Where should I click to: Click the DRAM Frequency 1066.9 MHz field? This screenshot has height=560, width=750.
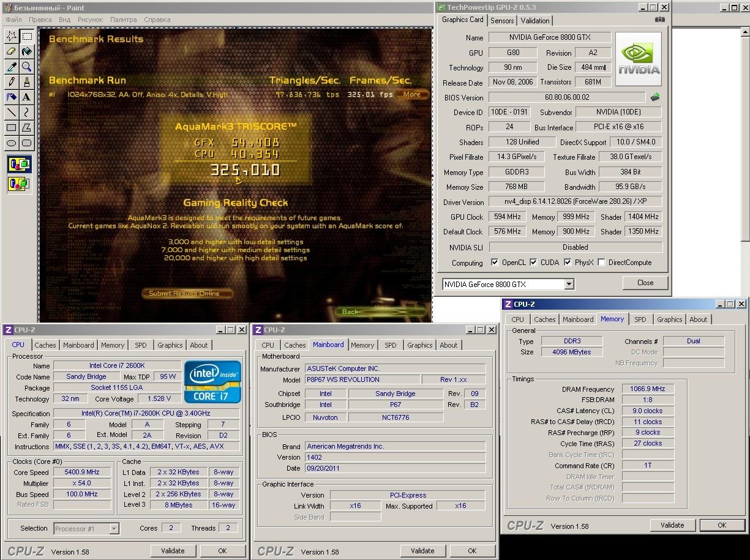648,389
